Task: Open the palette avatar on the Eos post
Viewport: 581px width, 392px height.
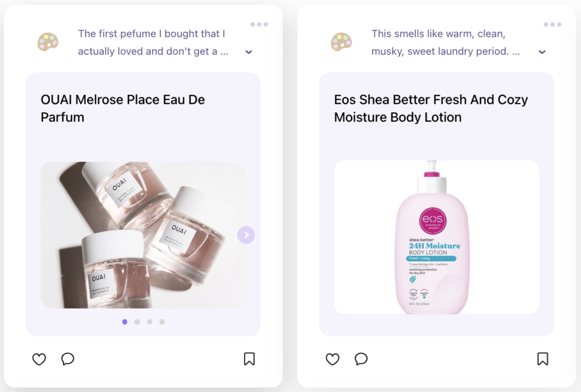Action: pos(341,42)
